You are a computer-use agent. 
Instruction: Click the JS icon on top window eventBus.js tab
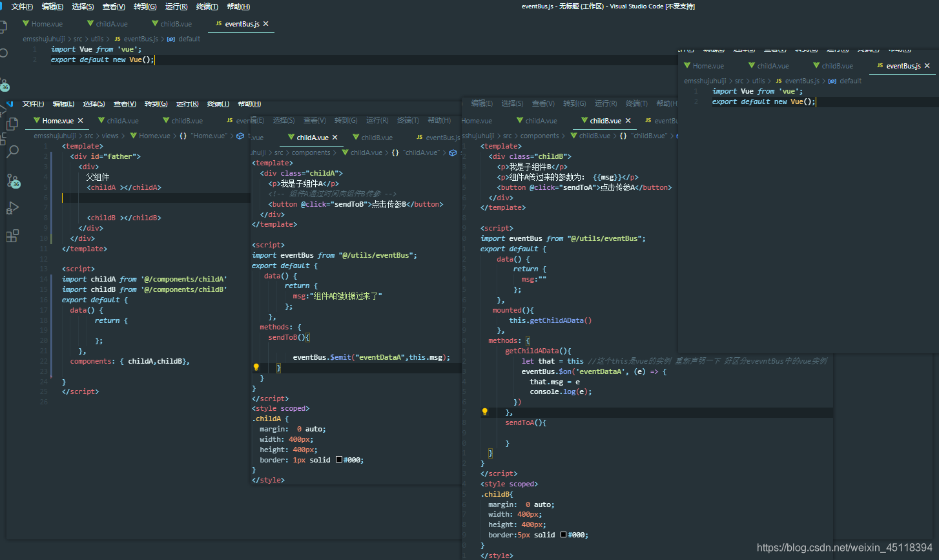point(219,24)
